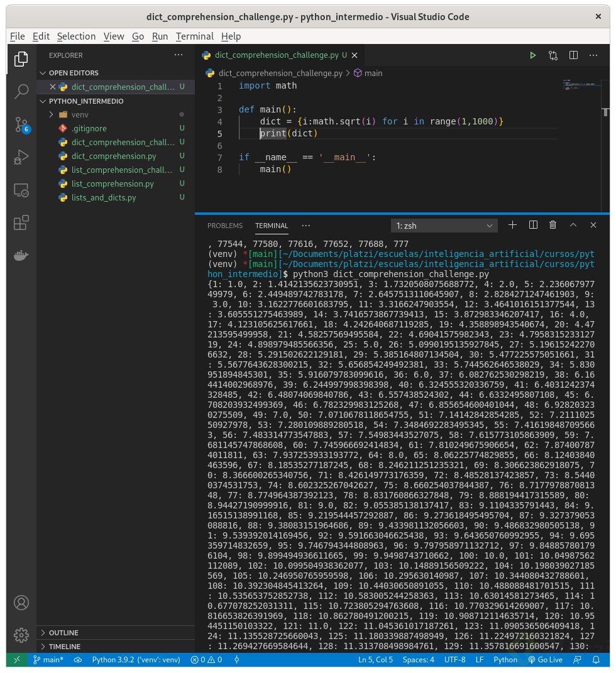Maximize the panel with the chevron toggle

(573, 224)
